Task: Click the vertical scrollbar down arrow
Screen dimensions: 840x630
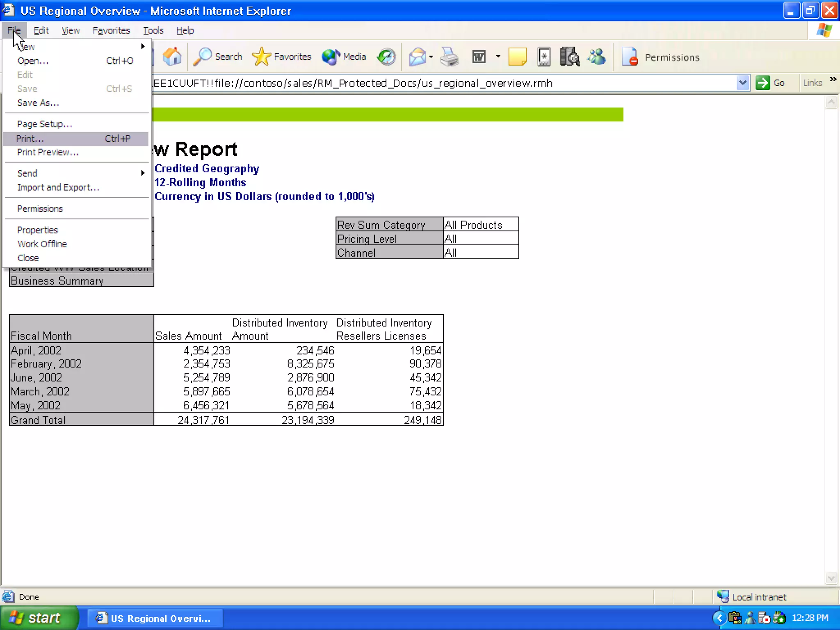Action: pos(831,578)
